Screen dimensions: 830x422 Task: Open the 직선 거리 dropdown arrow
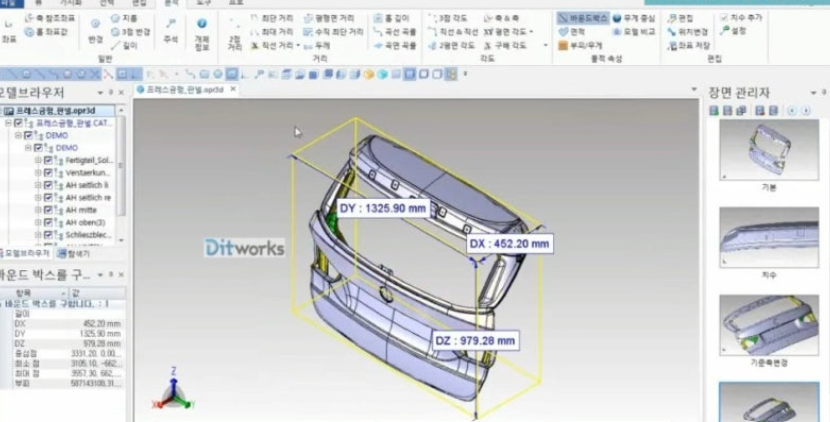coord(299,46)
